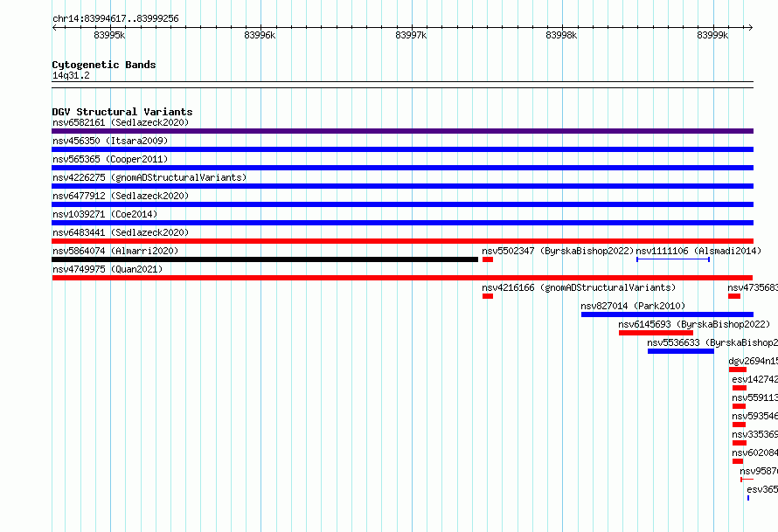The height and width of the screenshot is (532, 778).
Task: Open the nsv456350 (Itsara2009) label
Action: [x=110, y=141]
